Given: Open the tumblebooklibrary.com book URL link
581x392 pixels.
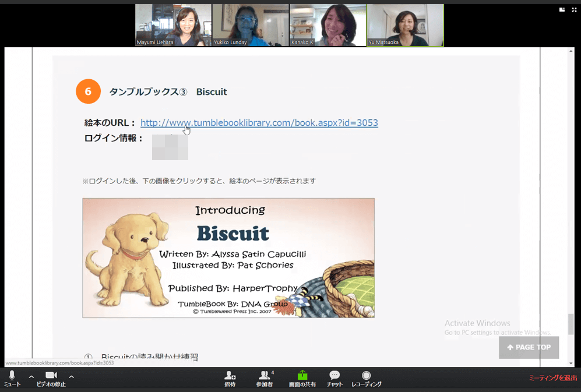Looking at the screenshot, I should (259, 123).
